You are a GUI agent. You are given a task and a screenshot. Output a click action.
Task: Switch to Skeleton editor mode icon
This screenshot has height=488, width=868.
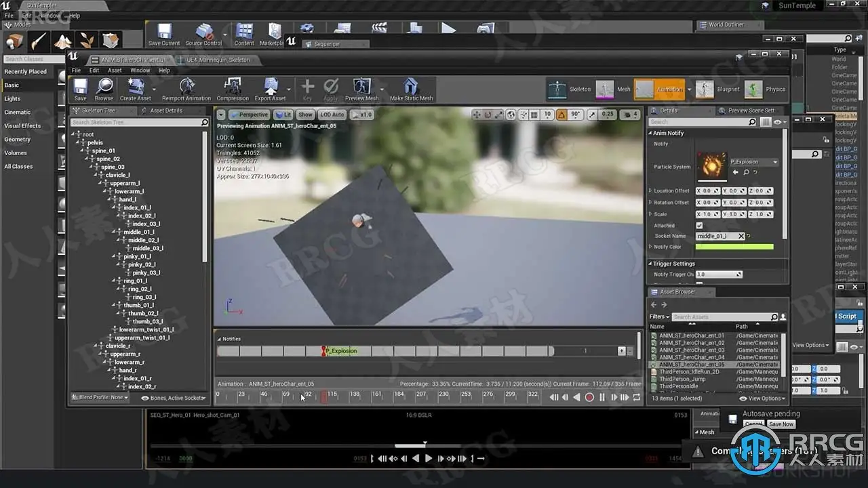(558, 89)
